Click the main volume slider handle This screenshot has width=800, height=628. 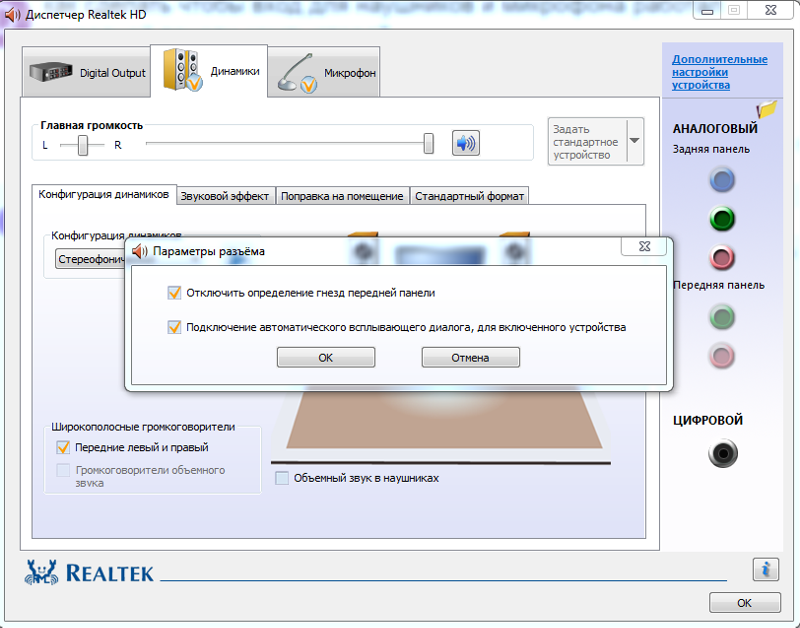(429, 143)
